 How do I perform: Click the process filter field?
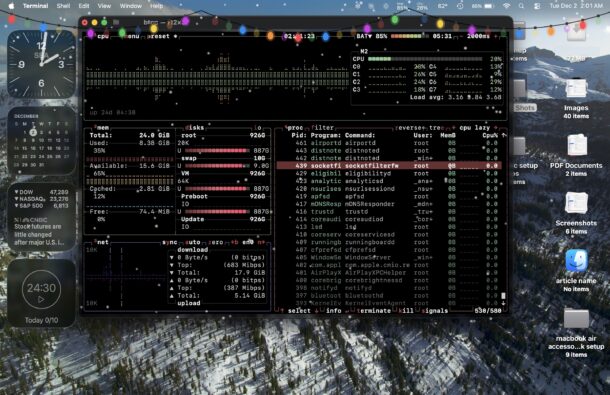[323, 128]
